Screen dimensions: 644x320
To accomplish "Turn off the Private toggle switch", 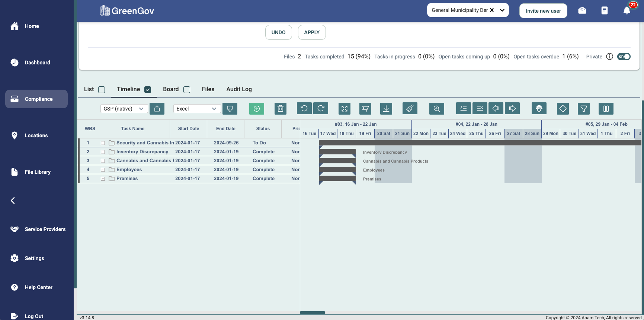I will coord(624,57).
